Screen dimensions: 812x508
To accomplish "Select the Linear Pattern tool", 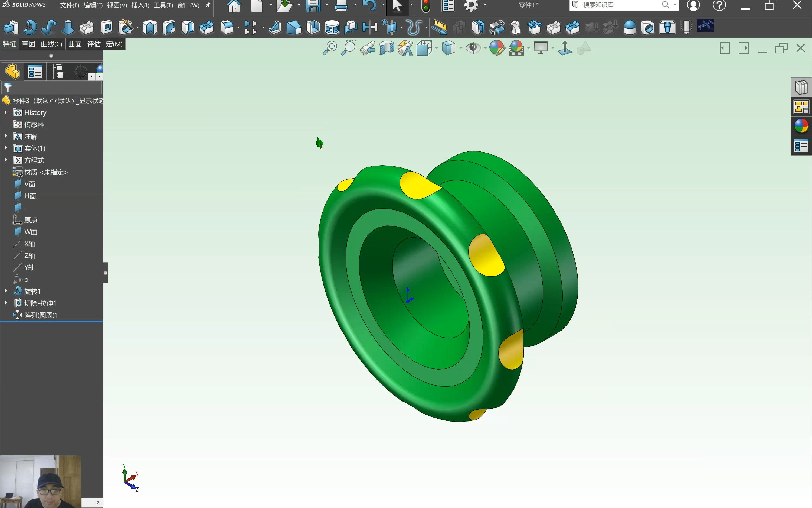I will 251,27.
